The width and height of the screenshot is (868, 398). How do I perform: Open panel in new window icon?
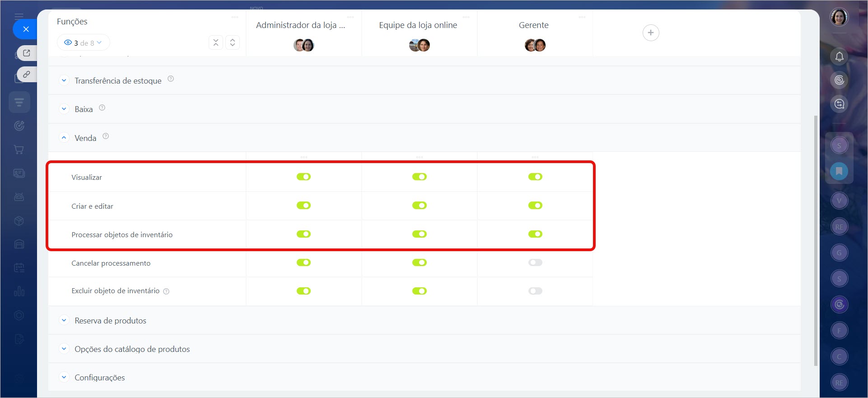pos(27,53)
